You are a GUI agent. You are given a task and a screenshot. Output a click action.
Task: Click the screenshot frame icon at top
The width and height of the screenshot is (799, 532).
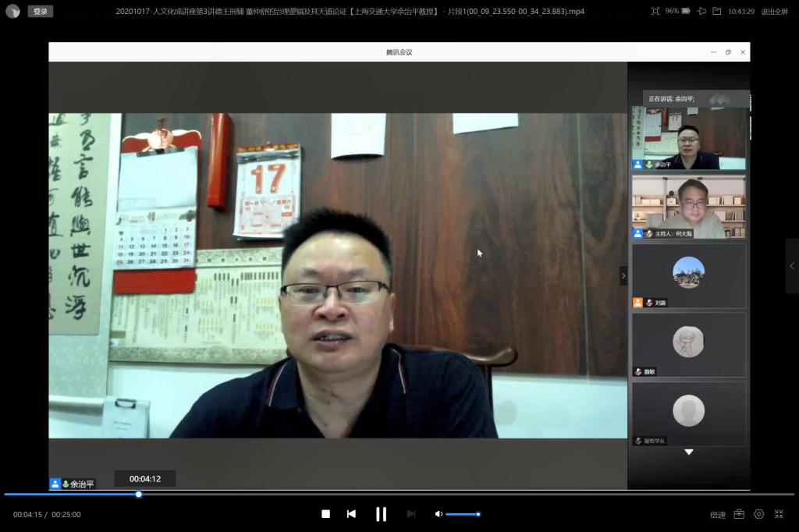pyautogui.click(x=655, y=11)
